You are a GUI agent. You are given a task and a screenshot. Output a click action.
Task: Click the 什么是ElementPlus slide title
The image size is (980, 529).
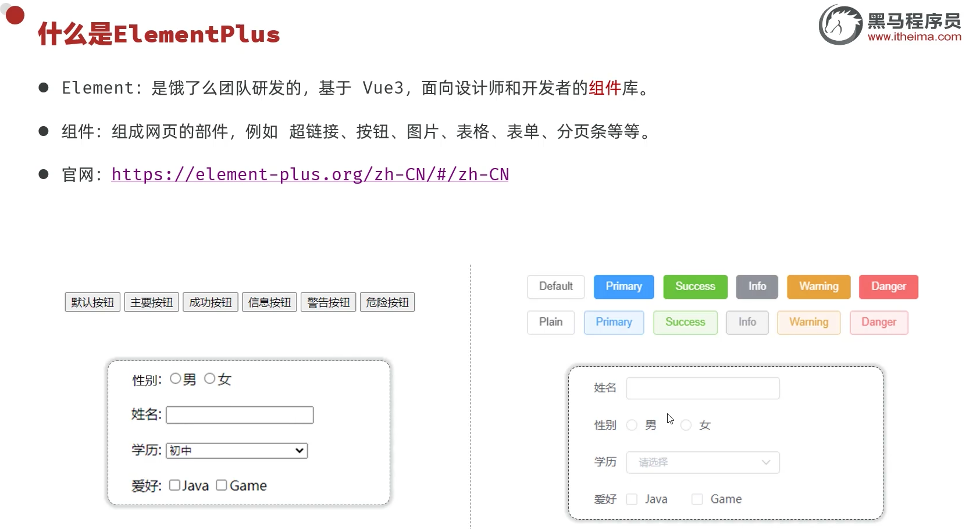point(159,34)
